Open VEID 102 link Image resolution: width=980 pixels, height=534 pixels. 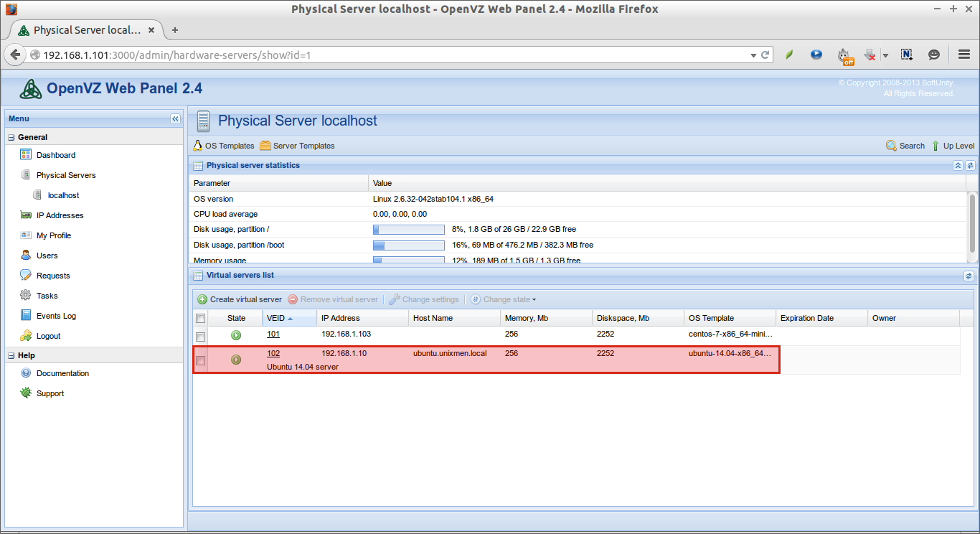[x=273, y=353]
